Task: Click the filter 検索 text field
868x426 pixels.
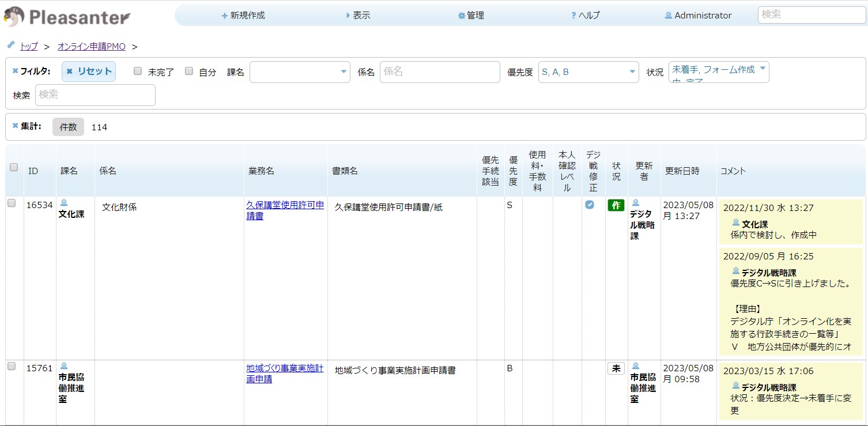Action: coord(95,95)
